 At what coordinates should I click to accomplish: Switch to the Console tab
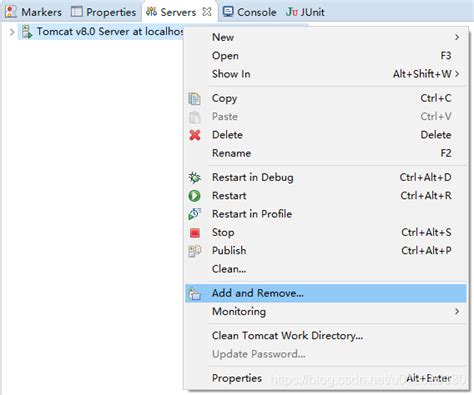tap(250, 12)
